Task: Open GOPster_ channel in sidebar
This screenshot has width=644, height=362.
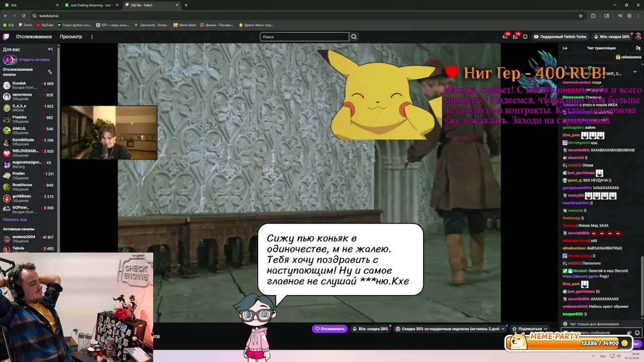Action: click(x=30, y=209)
